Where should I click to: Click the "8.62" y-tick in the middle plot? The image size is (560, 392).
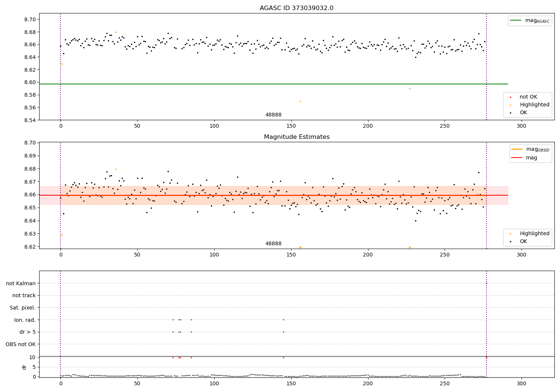30,247
